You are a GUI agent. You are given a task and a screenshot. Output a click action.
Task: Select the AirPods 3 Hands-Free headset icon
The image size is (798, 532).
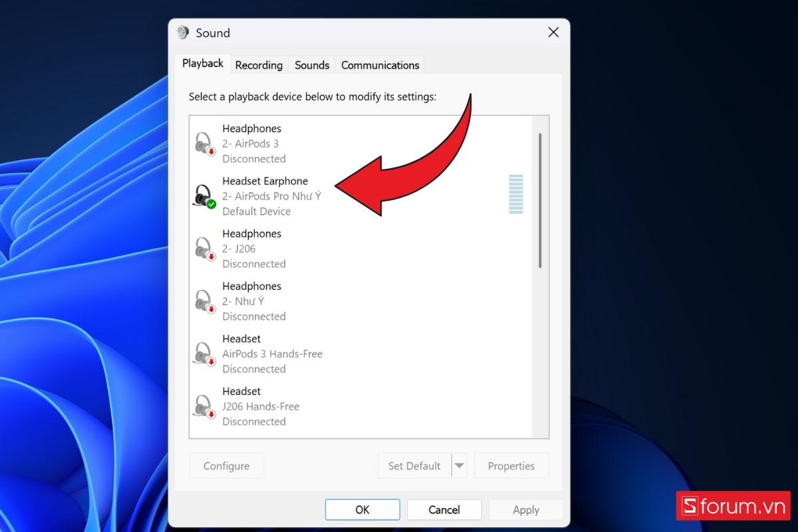tap(204, 354)
